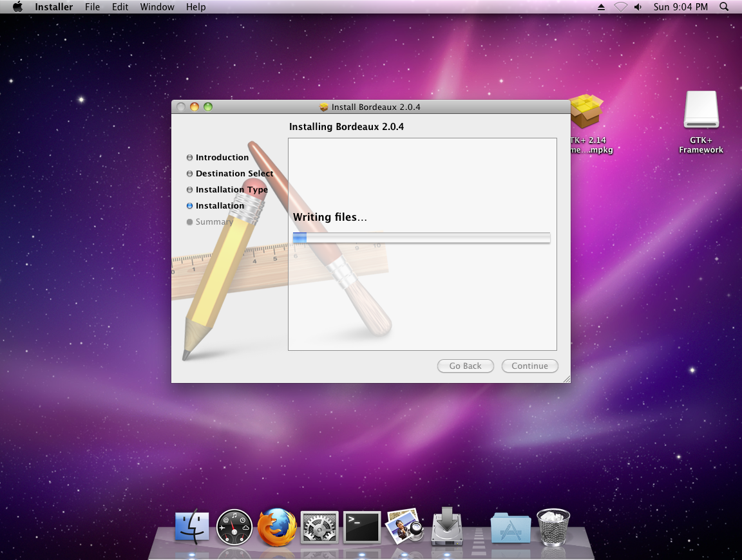This screenshot has height=560, width=742.
Task: Click the eject icon in menu bar
Action: pyautogui.click(x=601, y=6)
